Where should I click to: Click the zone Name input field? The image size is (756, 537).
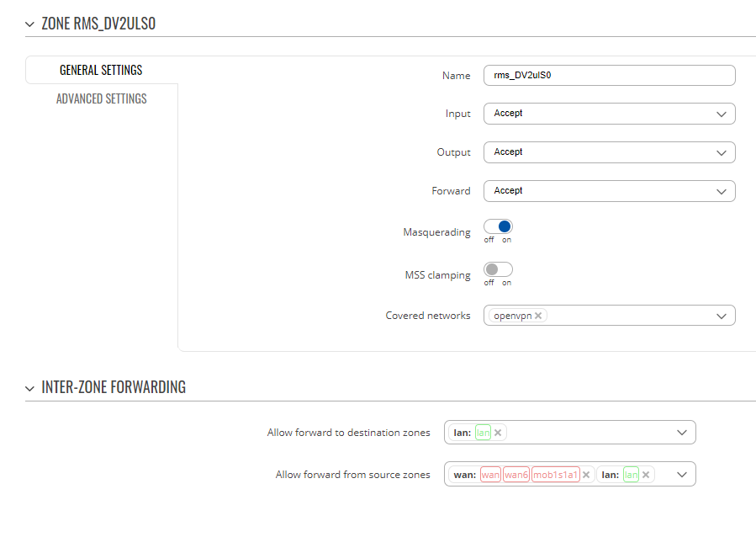click(x=610, y=75)
